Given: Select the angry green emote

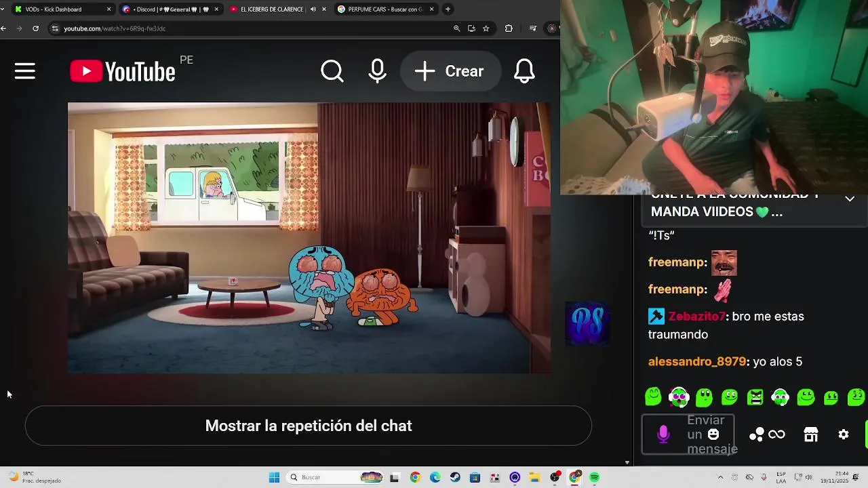Looking at the screenshot, I should click(755, 397).
